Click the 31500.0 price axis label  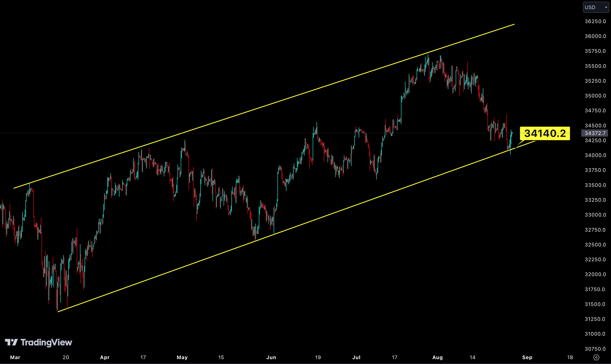point(595,304)
